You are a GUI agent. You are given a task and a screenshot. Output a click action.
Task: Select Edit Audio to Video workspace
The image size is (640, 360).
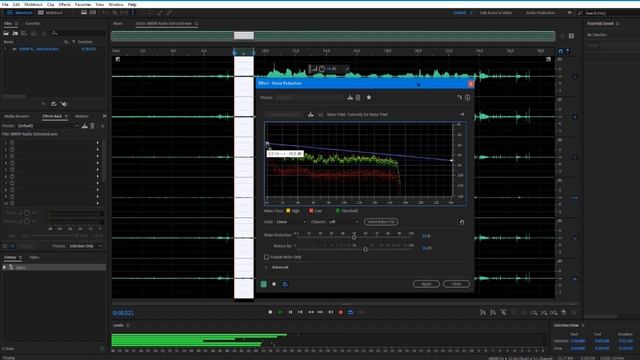(496, 13)
